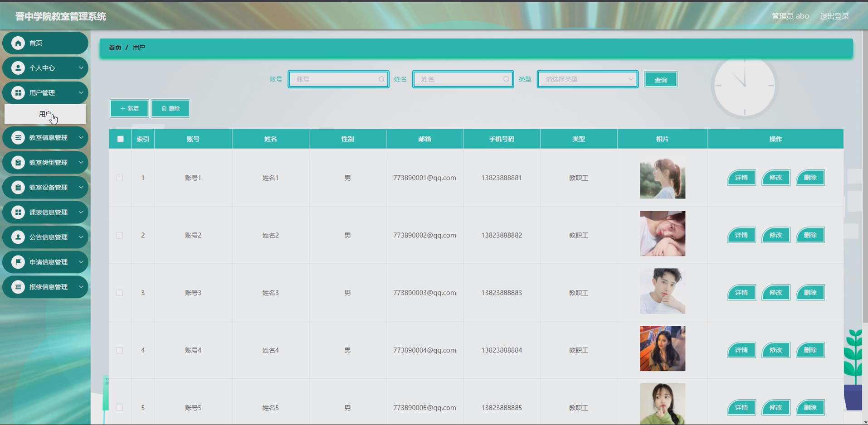Click the 新增 add button
The image size is (868, 425).
(129, 109)
